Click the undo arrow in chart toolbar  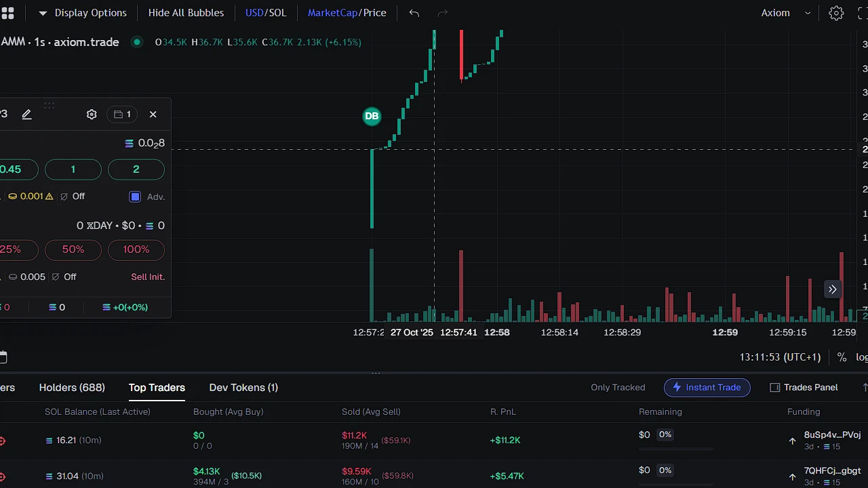(x=414, y=13)
